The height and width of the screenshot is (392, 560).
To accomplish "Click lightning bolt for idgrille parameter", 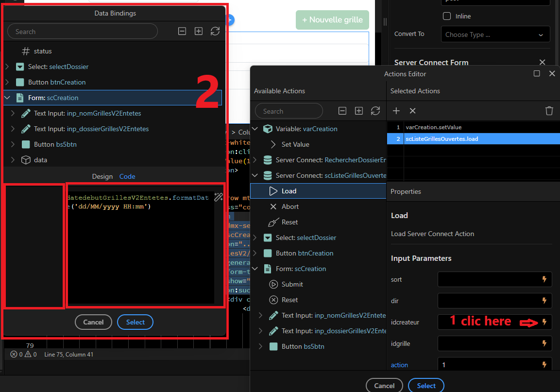I will click(544, 343).
